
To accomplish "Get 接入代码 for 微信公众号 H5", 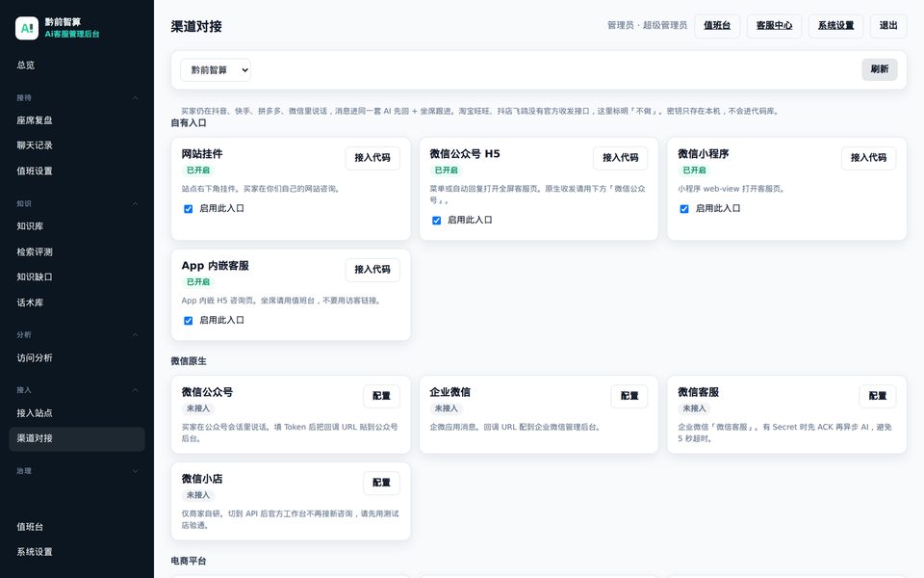I will pos(621,158).
